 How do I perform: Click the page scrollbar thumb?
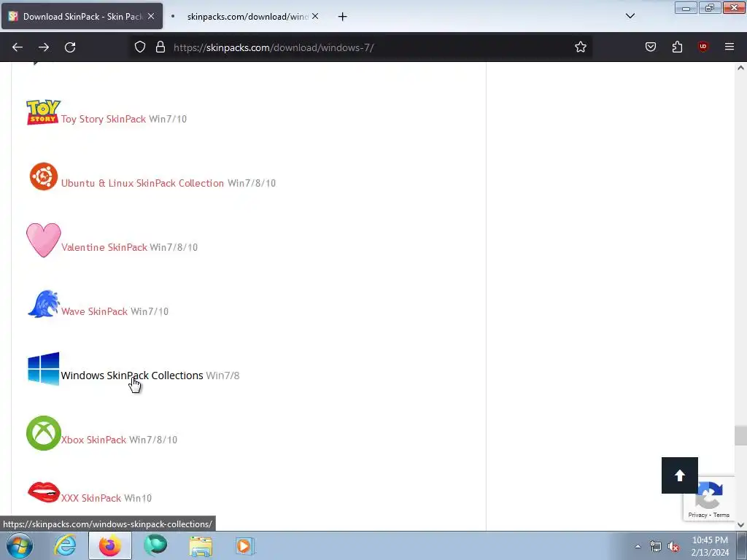740,436
